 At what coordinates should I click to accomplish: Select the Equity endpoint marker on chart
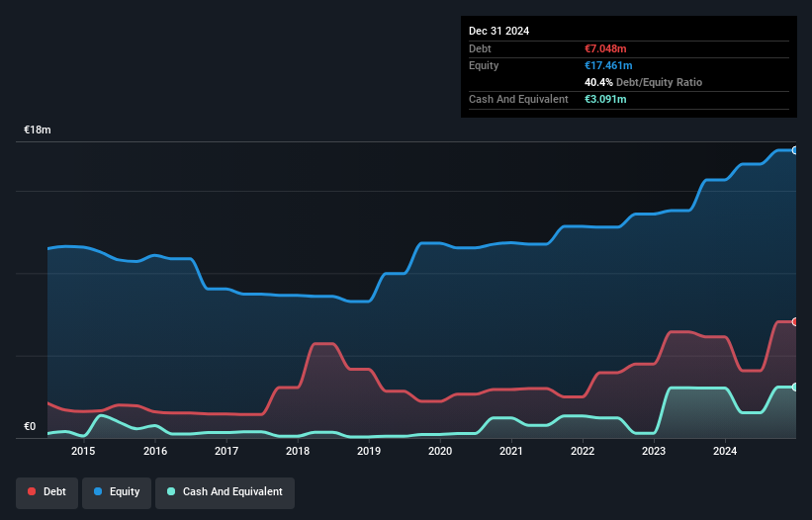coord(795,150)
